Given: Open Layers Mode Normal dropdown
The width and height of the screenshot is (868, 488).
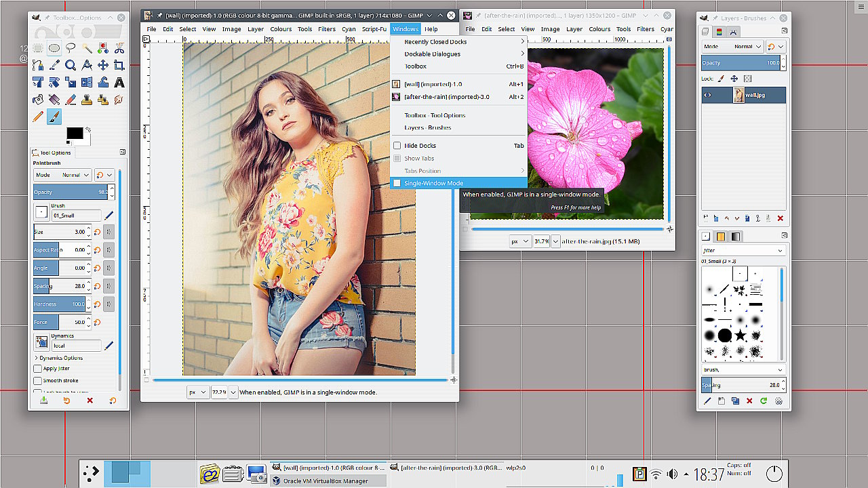Looking at the screenshot, I should click(x=732, y=47).
